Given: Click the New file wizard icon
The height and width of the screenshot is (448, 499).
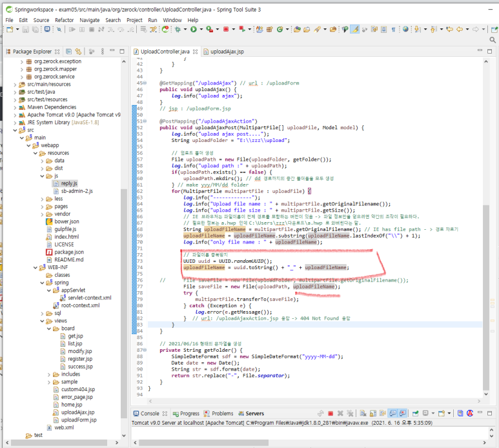Looking at the screenshot, I should (10, 29).
